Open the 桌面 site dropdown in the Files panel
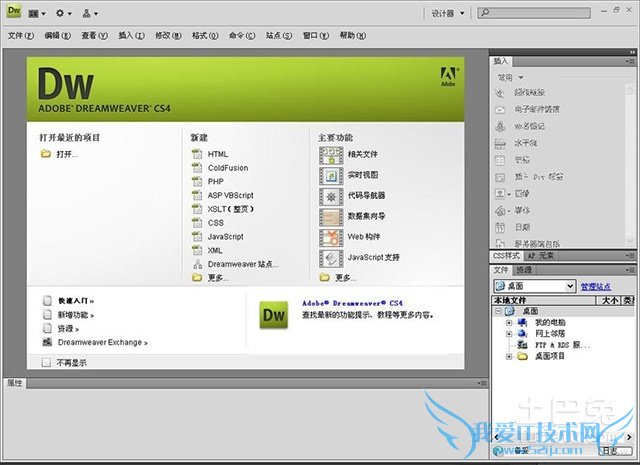This screenshot has height=465, width=640. pos(534,286)
